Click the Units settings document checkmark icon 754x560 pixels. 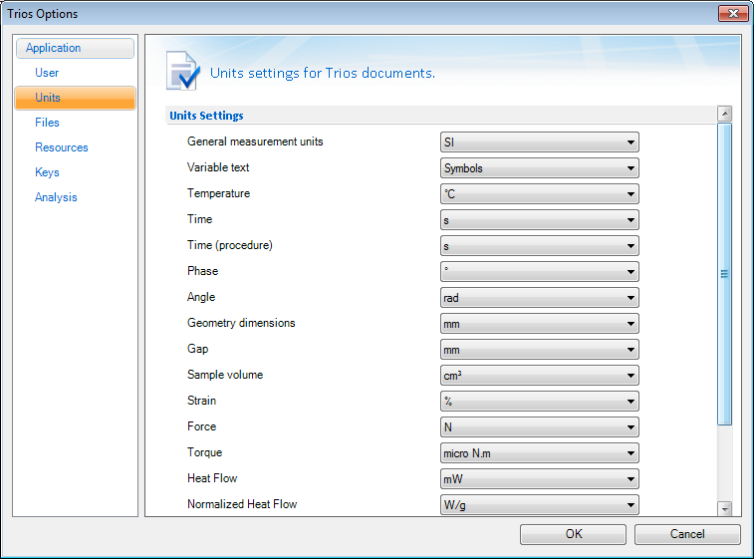pos(182,71)
